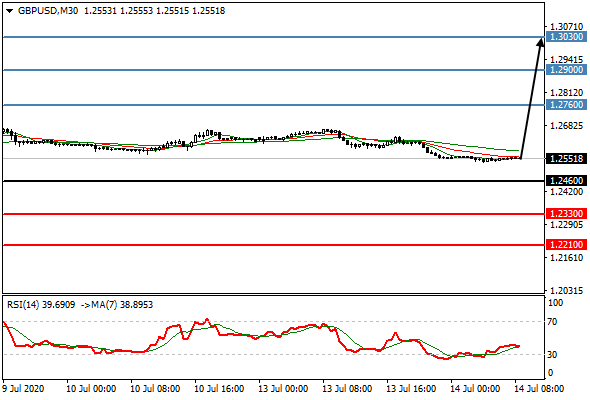This screenshot has width=590, height=400.
Task: Select the 1.29000 blue price label
Action: [566, 70]
